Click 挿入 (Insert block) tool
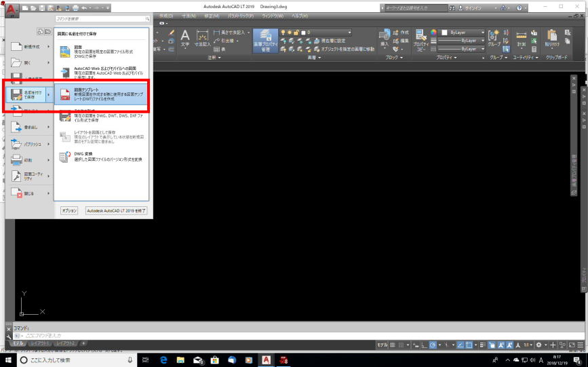The image size is (588, 367). (x=385, y=39)
